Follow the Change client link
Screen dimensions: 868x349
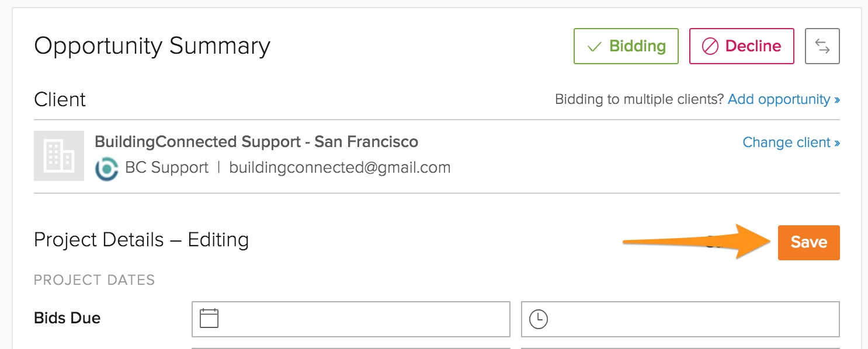791,142
